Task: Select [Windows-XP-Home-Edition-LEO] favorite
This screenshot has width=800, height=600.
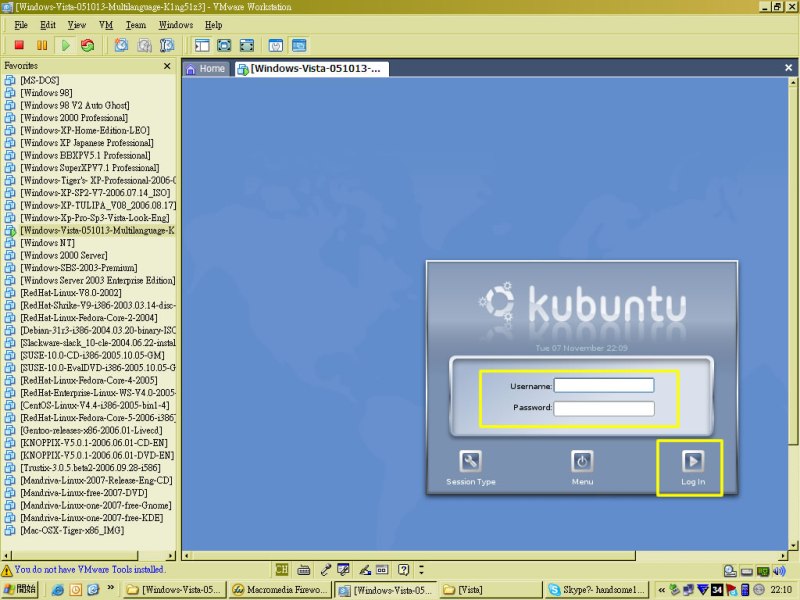Action: pos(85,130)
